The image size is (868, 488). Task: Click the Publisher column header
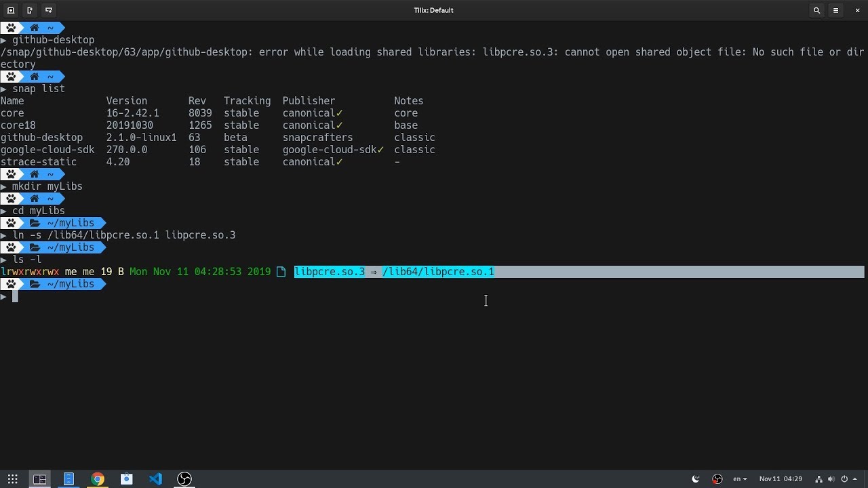click(x=309, y=101)
